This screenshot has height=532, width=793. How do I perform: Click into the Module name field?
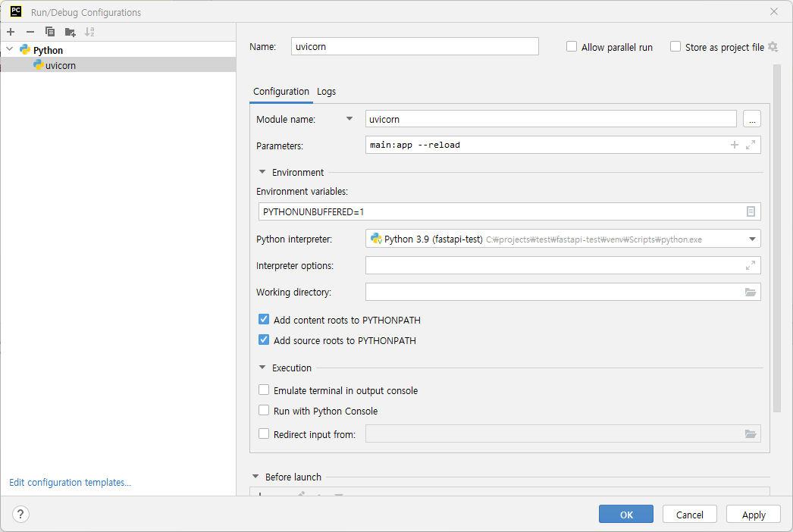point(550,119)
